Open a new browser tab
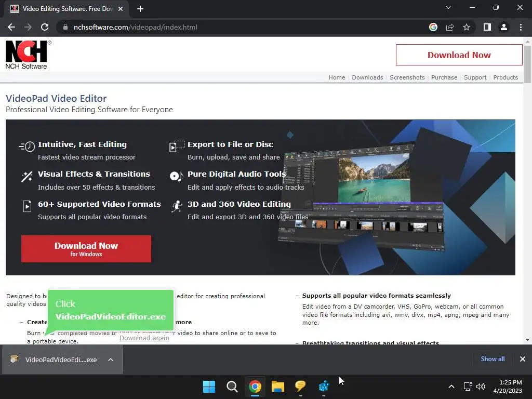 pos(140,9)
